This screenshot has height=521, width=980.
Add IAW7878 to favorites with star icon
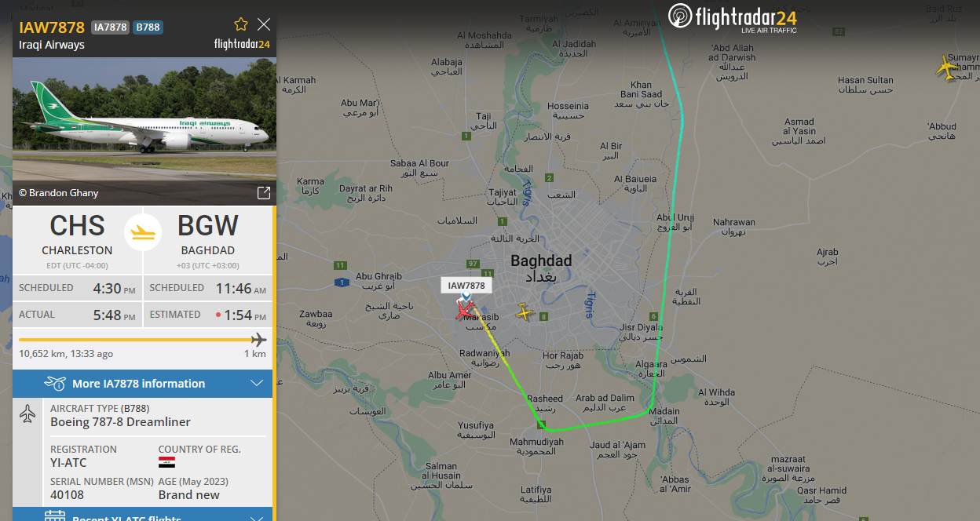[x=241, y=24]
